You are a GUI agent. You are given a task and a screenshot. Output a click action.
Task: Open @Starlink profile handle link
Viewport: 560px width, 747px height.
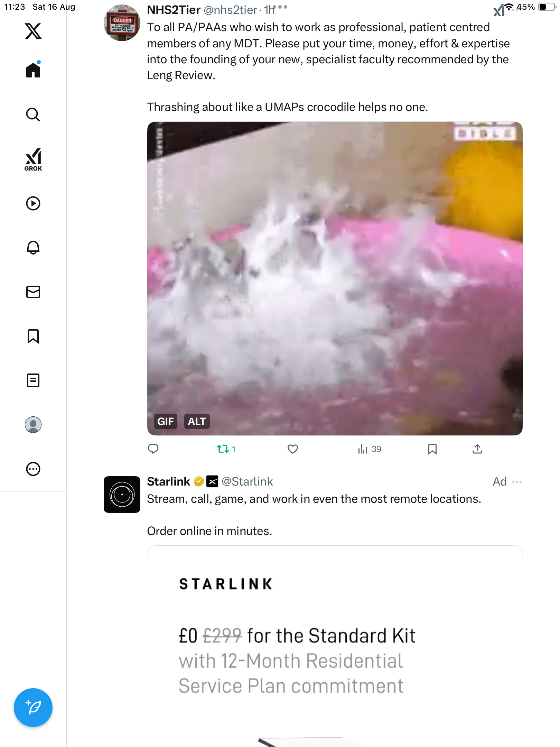[247, 481]
